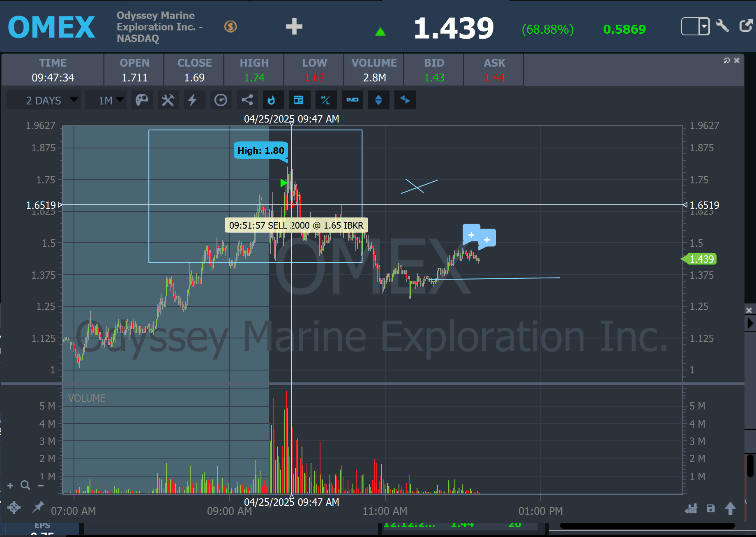Open the chart color palette settings

point(142,100)
